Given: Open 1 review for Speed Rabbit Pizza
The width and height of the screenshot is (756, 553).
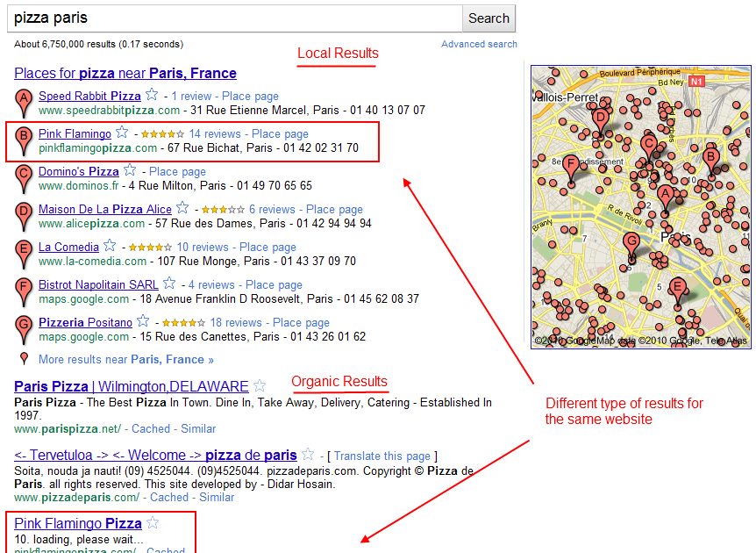Looking at the screenshot, I should [191, 96].
